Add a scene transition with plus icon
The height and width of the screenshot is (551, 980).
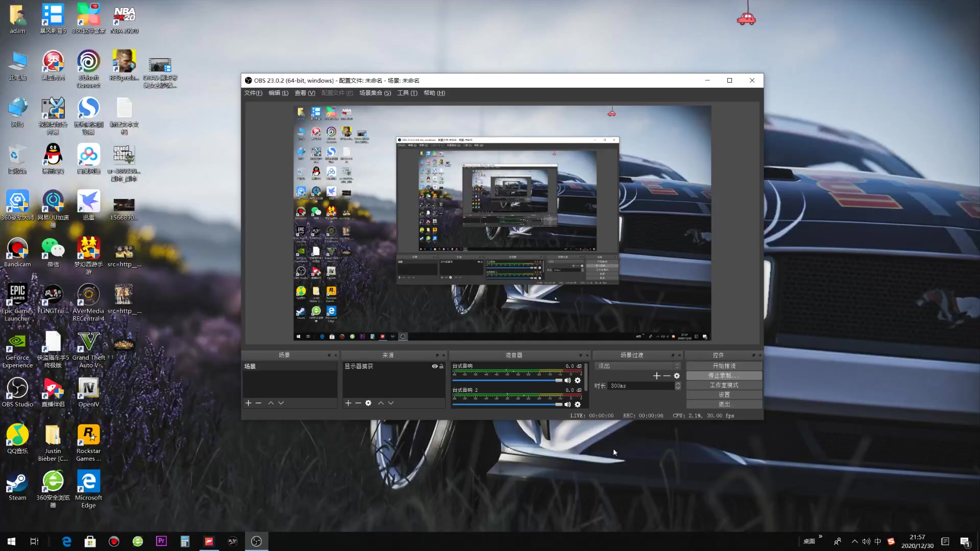coord(657,376)
